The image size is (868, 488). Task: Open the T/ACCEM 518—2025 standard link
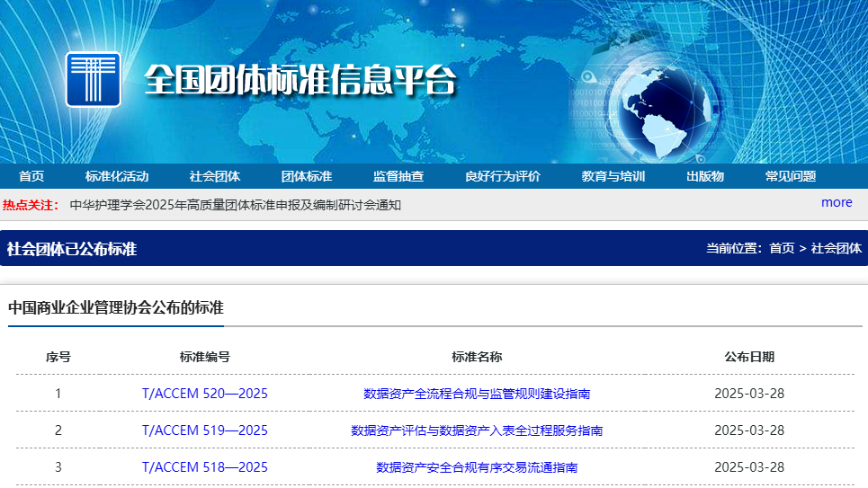point(205,467)
